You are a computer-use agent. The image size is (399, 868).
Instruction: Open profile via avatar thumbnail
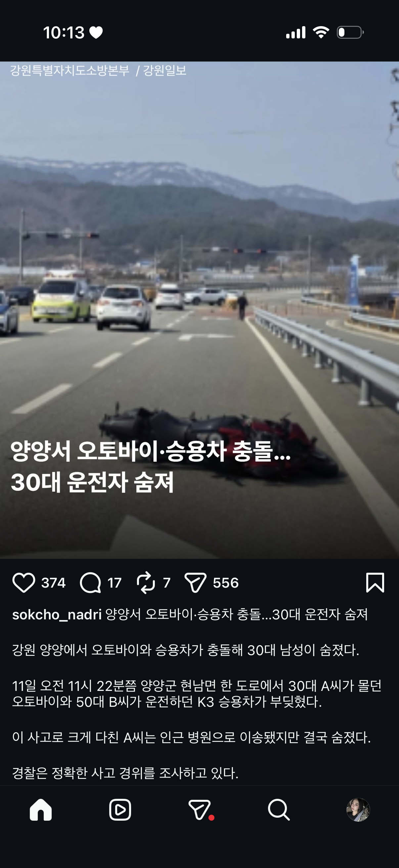point(358,809)
